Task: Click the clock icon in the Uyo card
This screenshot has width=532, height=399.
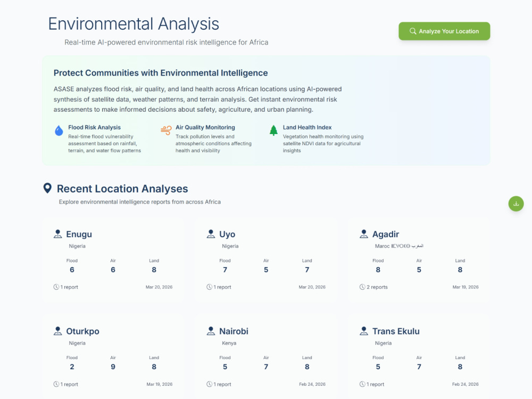Action: pyautogui.click(x=209, y=287)
